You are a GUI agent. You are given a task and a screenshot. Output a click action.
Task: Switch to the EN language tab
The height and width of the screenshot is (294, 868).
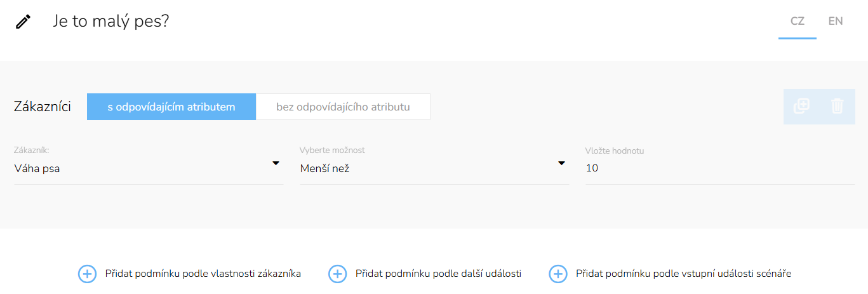836,21
